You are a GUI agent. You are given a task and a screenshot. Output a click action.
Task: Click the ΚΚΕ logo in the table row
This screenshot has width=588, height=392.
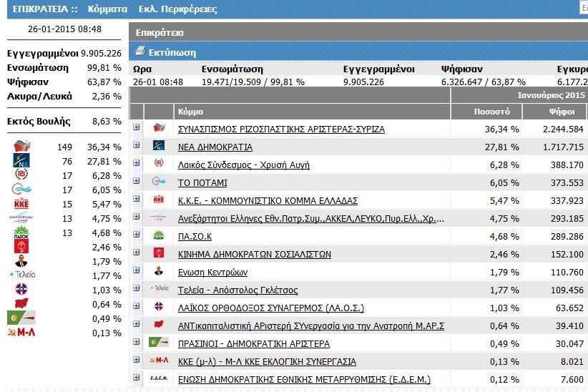tap(159, 199)
